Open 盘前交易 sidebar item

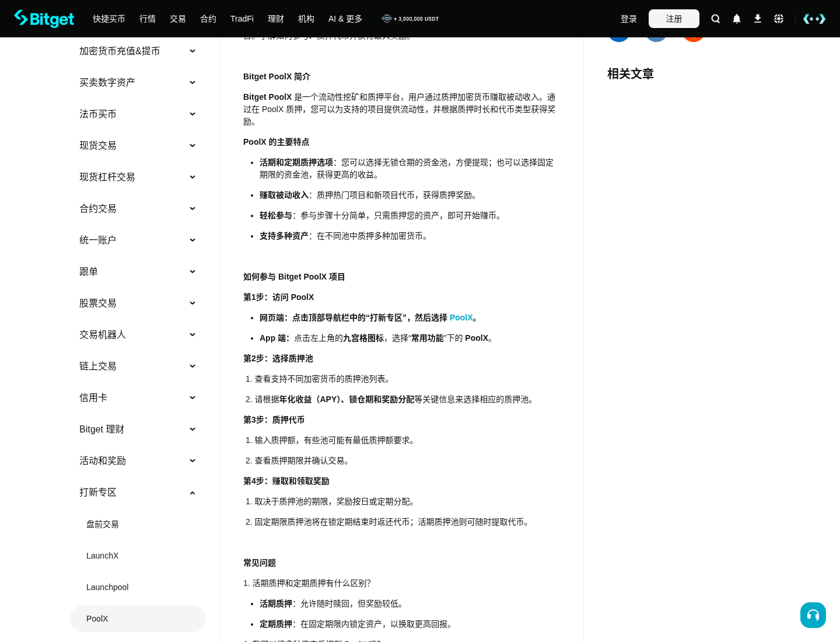coord(138,524)
